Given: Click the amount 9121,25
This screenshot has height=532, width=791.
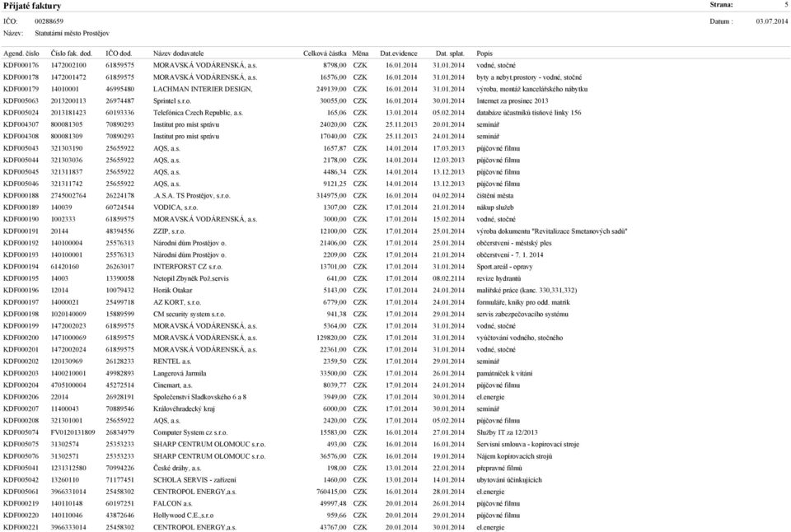Looking at the screenshot, I should pos(335,184).
